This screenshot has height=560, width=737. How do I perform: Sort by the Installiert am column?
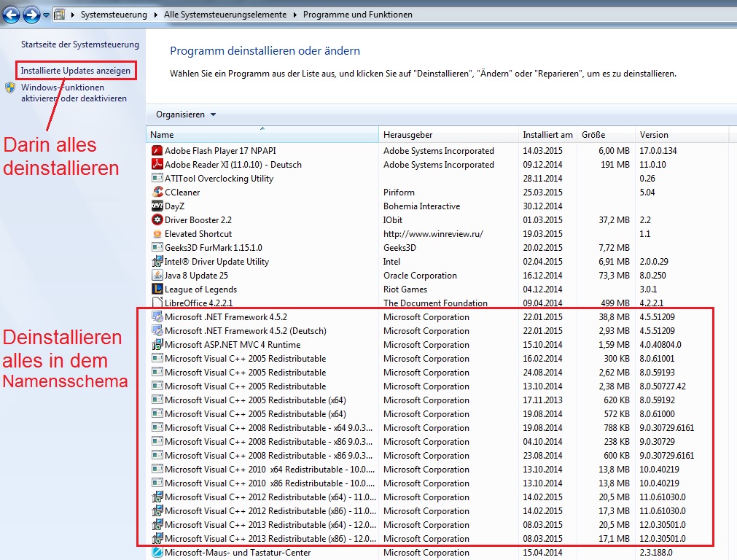point(547,135)
